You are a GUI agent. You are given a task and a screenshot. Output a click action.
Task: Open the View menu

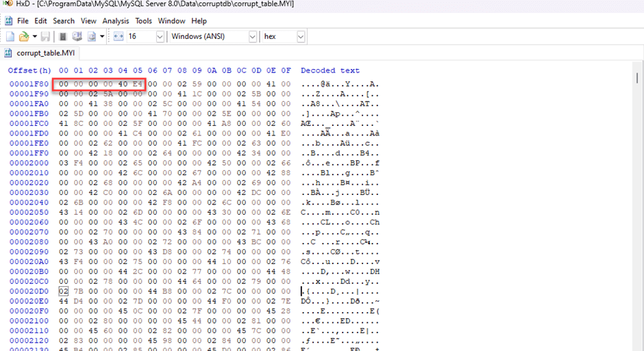pos(88,21)
